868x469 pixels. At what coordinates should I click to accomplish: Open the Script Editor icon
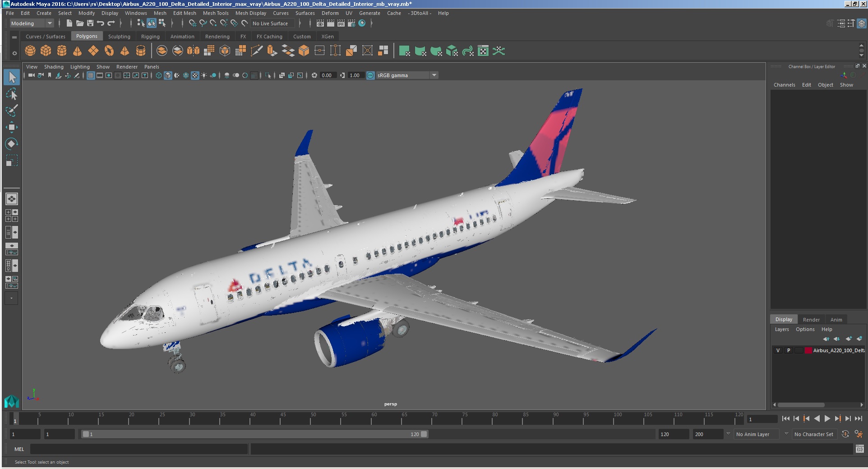[860, 449]
